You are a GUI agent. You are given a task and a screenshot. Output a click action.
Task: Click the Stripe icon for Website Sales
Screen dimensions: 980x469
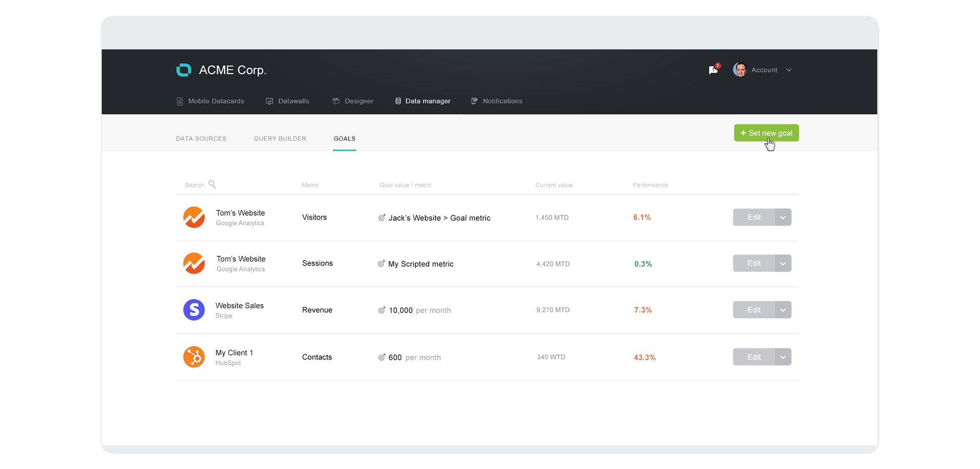[x=194, y=310]
